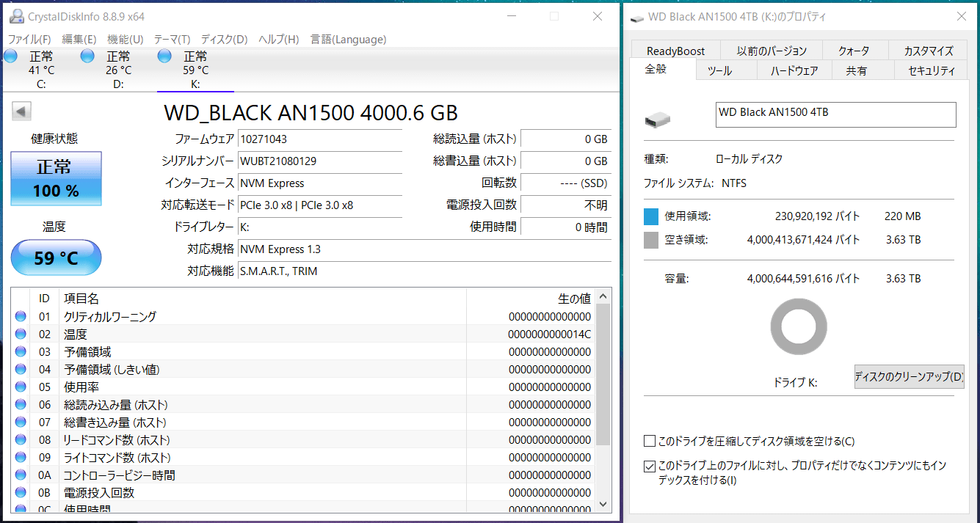
Task: Click status dot for ID 09 ライトコマンド数
Action: click(21, 458)
